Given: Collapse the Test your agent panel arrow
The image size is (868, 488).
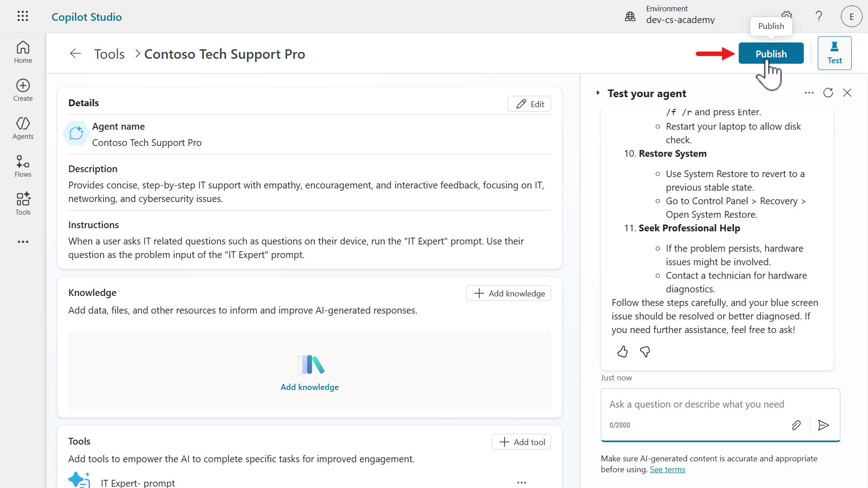Looking at the screenshot, I should 598,93.
